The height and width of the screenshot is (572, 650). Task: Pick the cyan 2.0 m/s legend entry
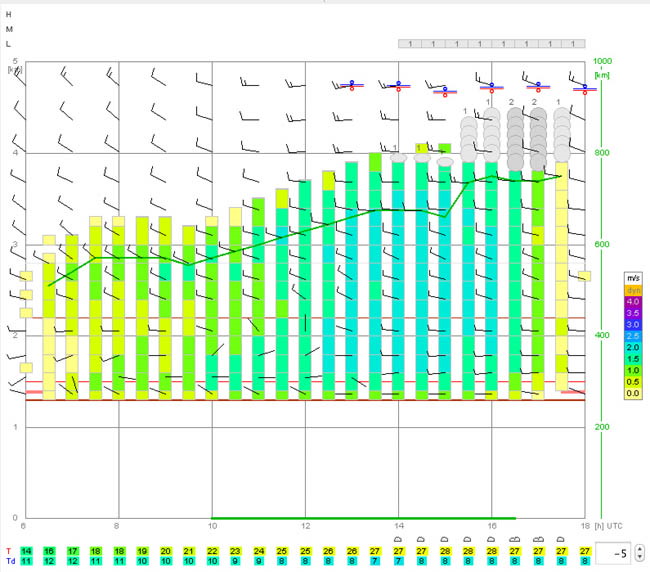[633, 347]
